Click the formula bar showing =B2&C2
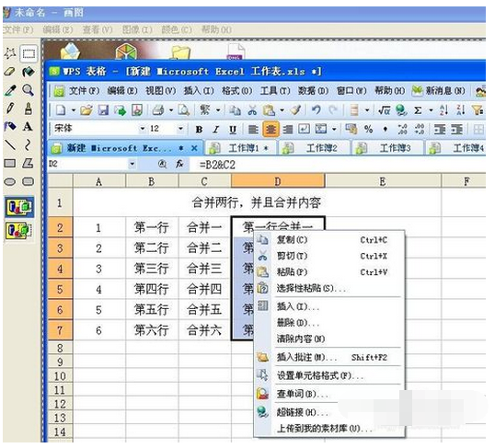This screenshot has height=448, width=495. point(338,165)
